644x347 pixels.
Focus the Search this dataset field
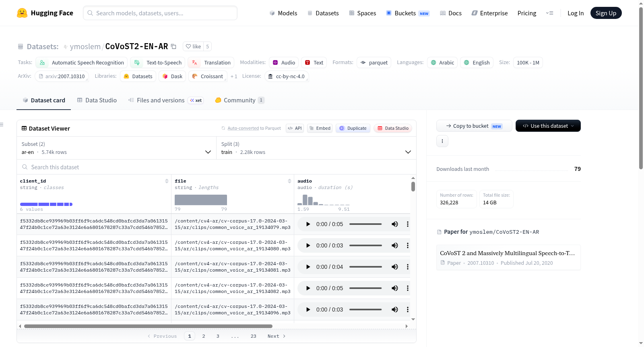click(217, 167)
